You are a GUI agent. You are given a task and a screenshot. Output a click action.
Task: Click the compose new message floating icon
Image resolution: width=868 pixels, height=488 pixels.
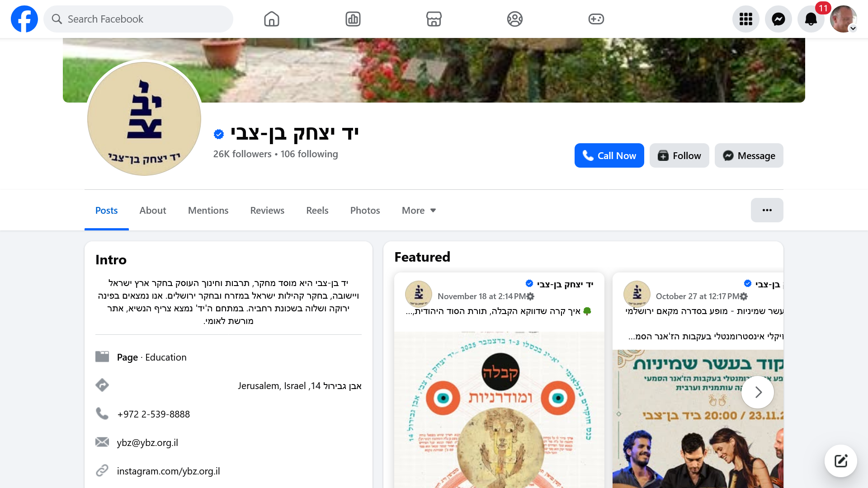point(840,461)
